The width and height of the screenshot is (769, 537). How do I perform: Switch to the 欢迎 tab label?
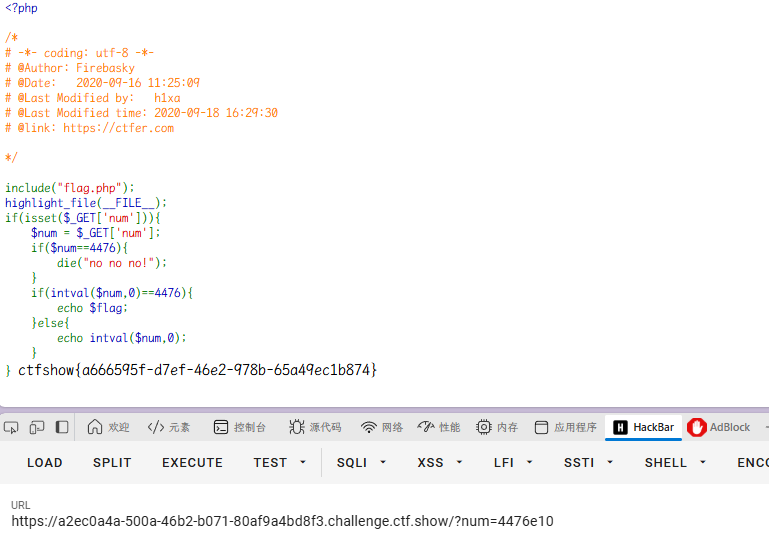[x=119, y=428]
